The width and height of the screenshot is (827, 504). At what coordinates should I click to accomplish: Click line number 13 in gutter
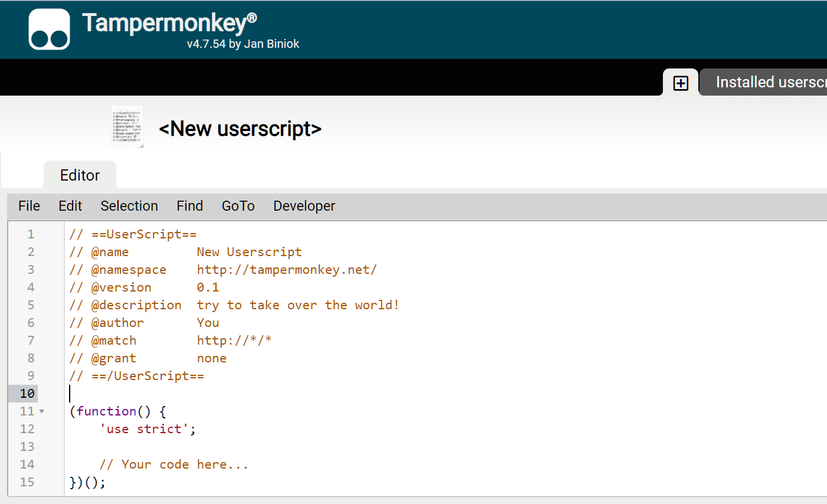[x=27, y=447]
